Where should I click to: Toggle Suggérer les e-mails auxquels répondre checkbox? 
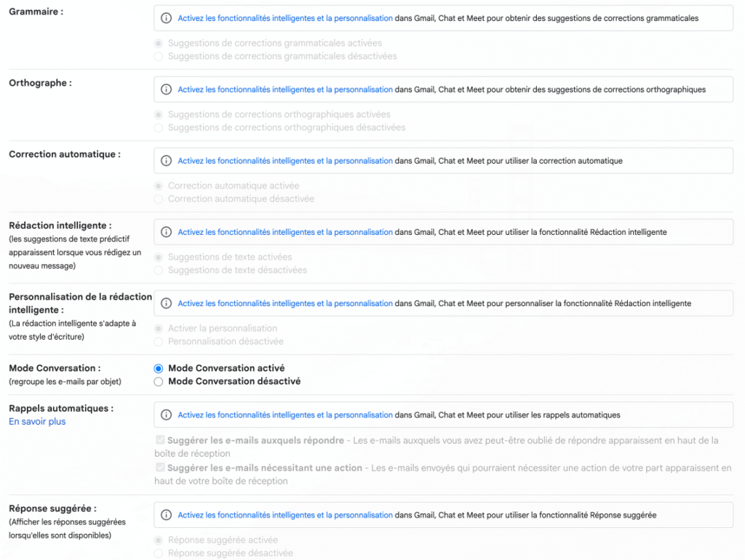[x=160, y=441]
